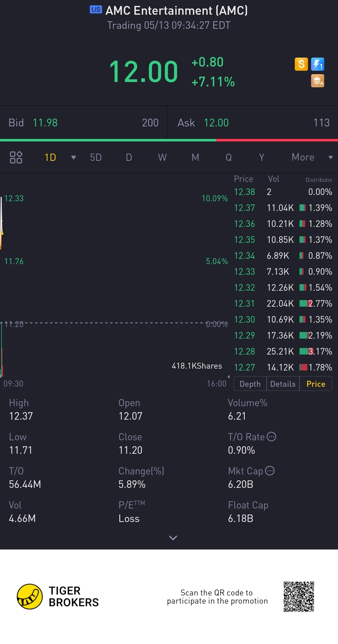Select the 12.36 price row
This screenshot has height=644, width=338.
pos(283,224)
